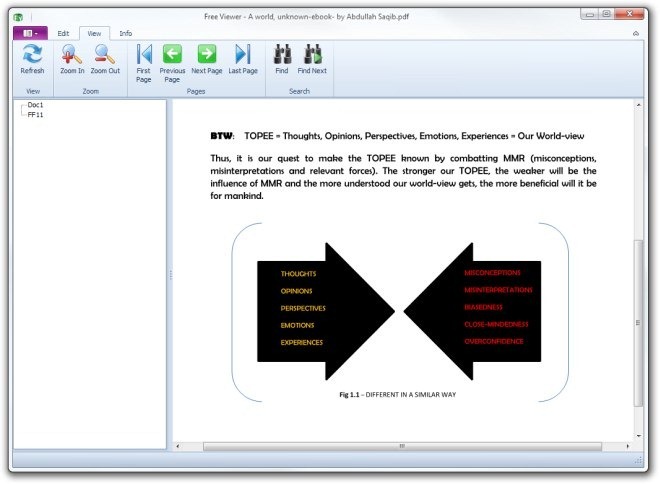Click the vertical scrollbar down arrow
The image size is (660, 484).
click(639, 436)
